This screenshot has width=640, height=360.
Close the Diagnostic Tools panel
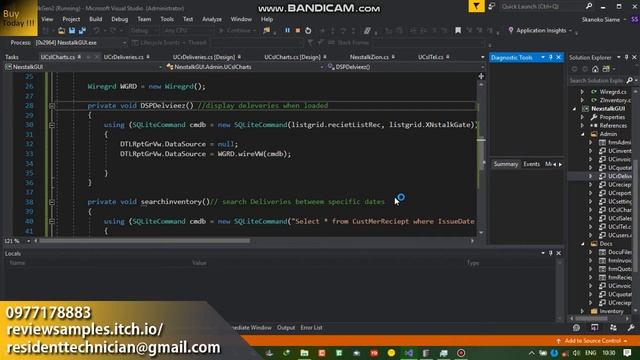(558, 58)
